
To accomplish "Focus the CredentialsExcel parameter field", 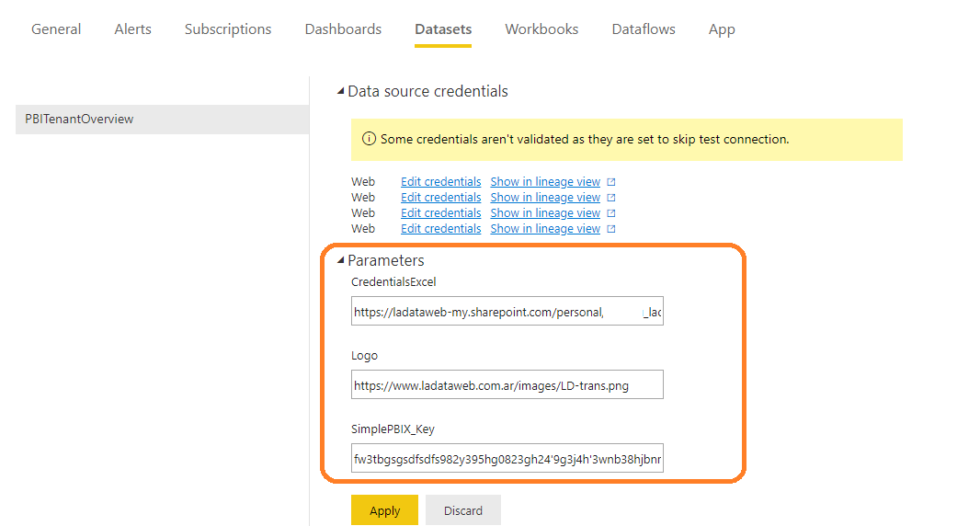I will pyautogui.click(x=507, y=313).
